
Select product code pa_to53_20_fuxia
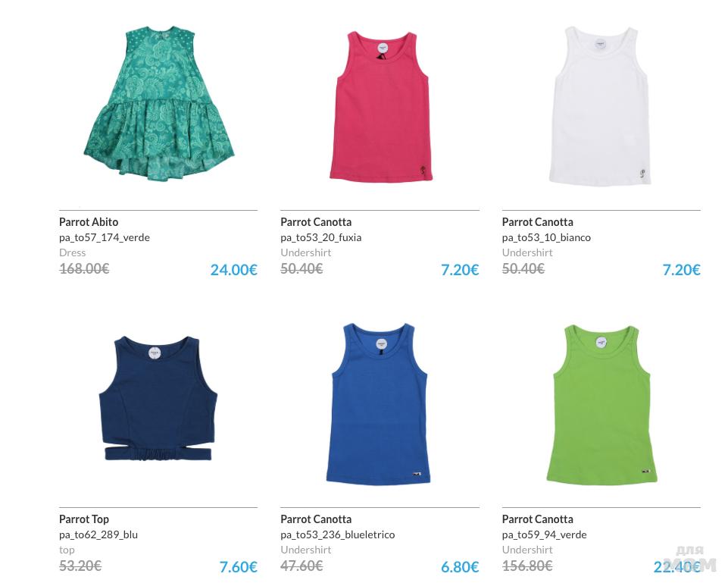click(321, 237)
